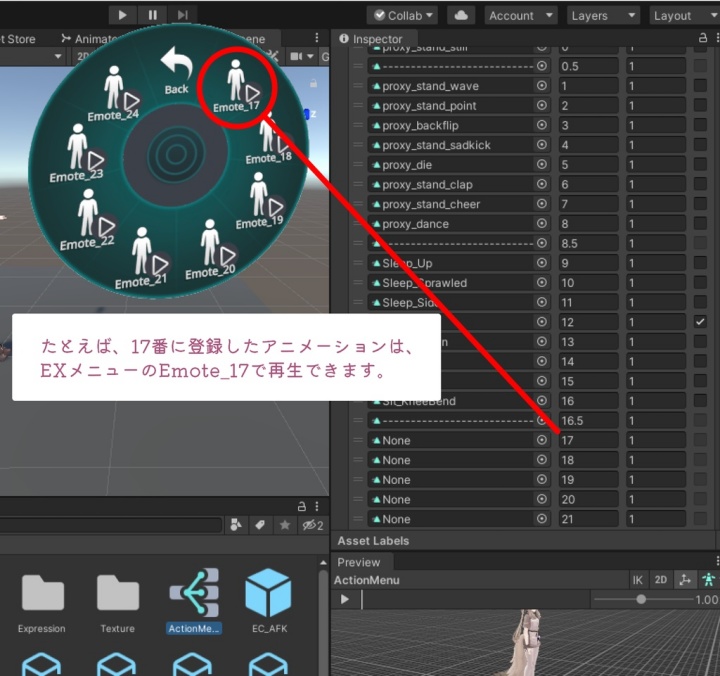Viewport: 720px width, 676px height.
Task: Open scene panel three-dot options menu
Action: 316,37
